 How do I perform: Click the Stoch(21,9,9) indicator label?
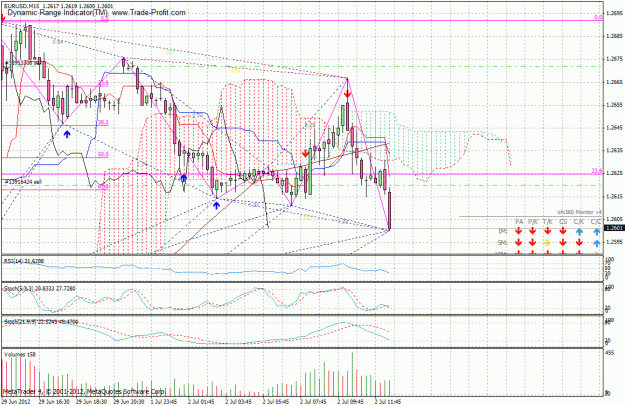click(x=41, y=322)
